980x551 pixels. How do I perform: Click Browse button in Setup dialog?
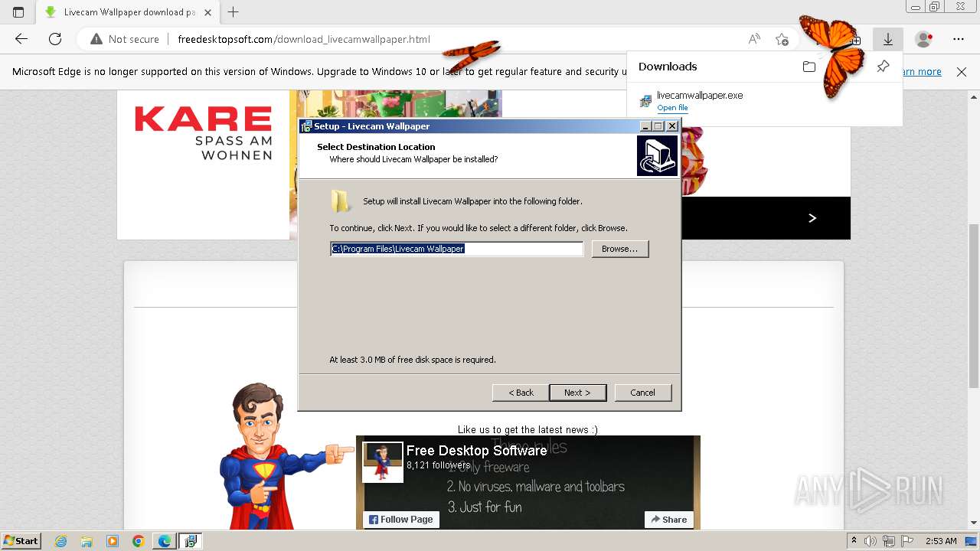click(620, 249)
